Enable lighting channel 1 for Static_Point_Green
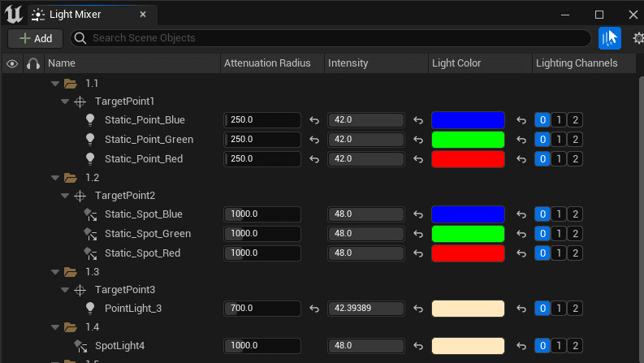Screen dimensions: 644x363 [x=559, y=139]
